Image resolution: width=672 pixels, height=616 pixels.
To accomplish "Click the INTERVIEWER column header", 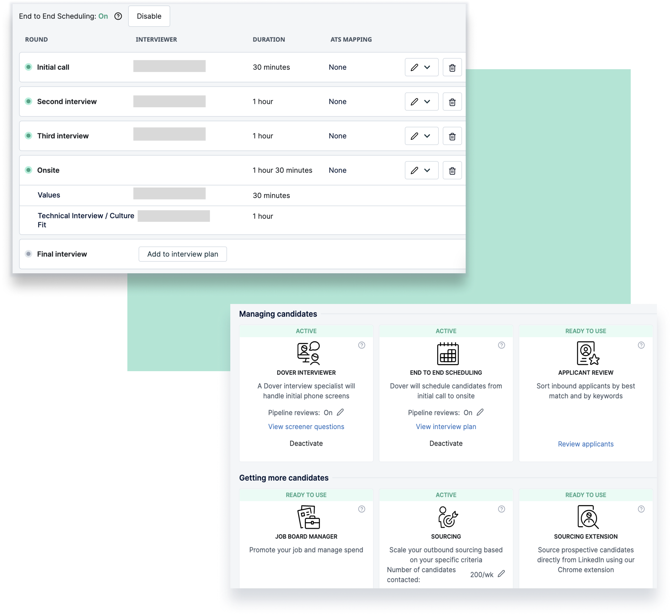I will point(156,39).
